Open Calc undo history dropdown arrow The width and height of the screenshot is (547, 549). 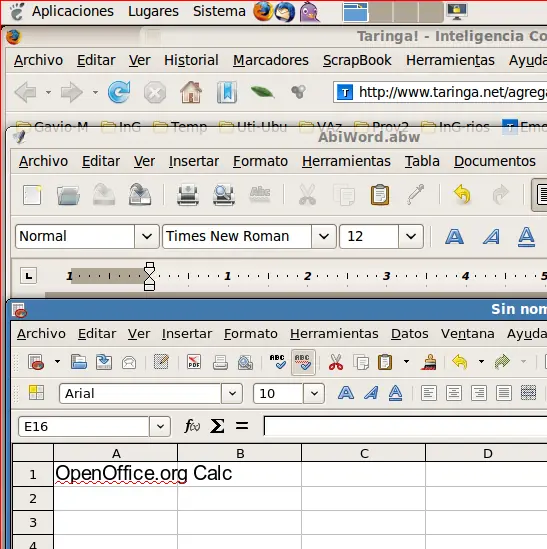pos(482,362)
